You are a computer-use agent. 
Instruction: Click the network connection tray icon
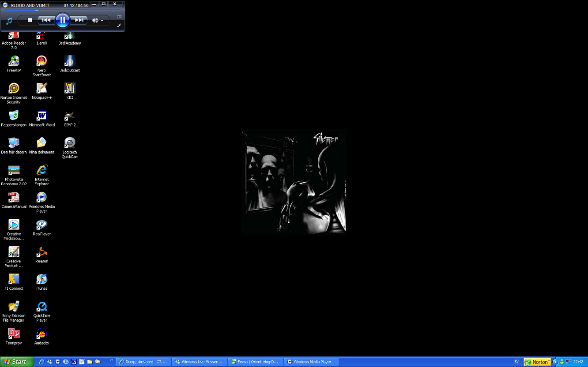pos(569,362)
